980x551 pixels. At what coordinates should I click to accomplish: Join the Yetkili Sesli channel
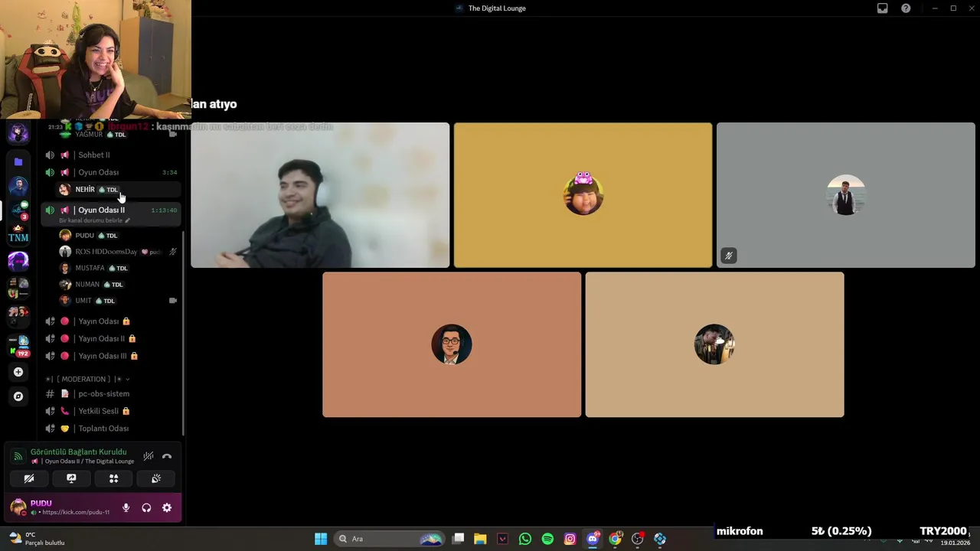[x=113, y=411]
